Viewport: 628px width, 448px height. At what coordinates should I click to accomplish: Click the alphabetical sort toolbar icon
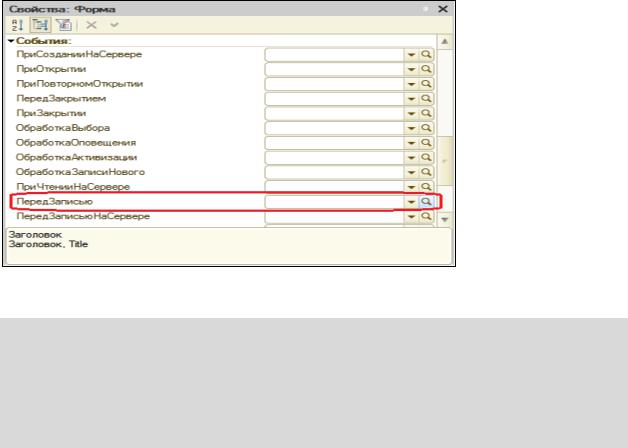point(17,25)
